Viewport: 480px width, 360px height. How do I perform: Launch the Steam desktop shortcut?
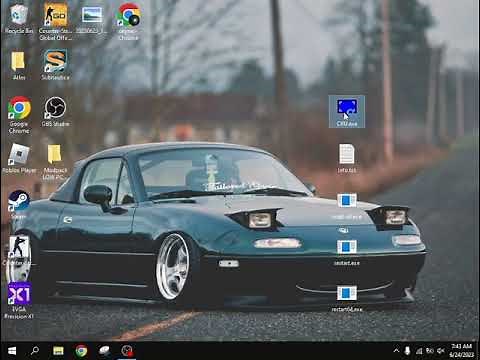click(x=19, y=205)
